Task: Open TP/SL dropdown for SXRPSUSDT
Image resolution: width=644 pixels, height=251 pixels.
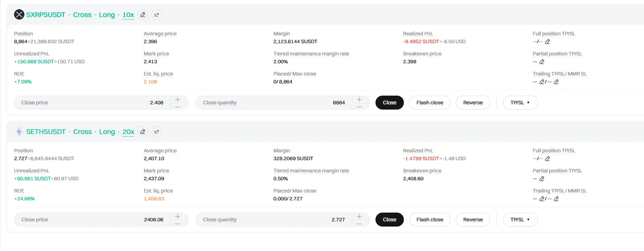Action: click(x=520, y=103)
